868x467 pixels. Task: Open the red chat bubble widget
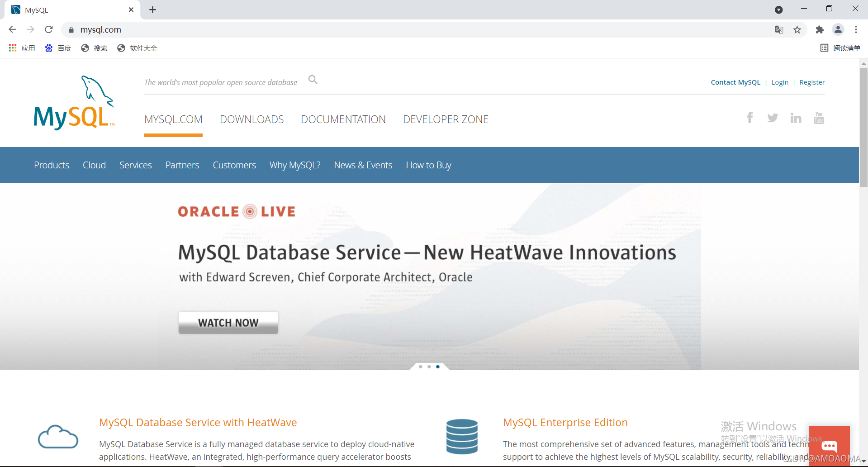coord(829,446)
